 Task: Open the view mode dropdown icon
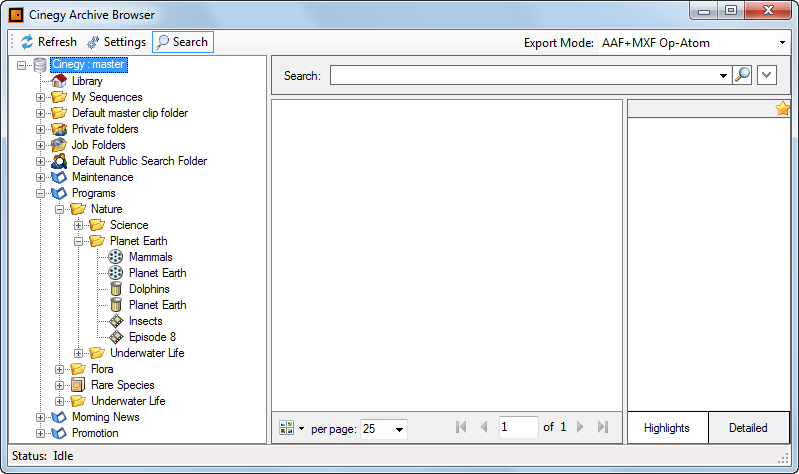tap(291, 428)
